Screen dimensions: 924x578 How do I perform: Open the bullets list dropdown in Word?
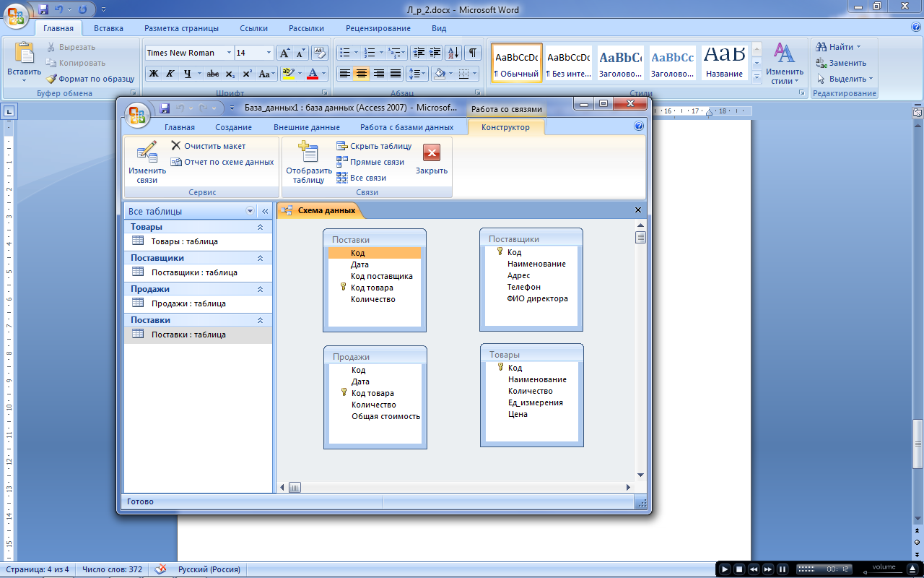click(x=356, y=53)
